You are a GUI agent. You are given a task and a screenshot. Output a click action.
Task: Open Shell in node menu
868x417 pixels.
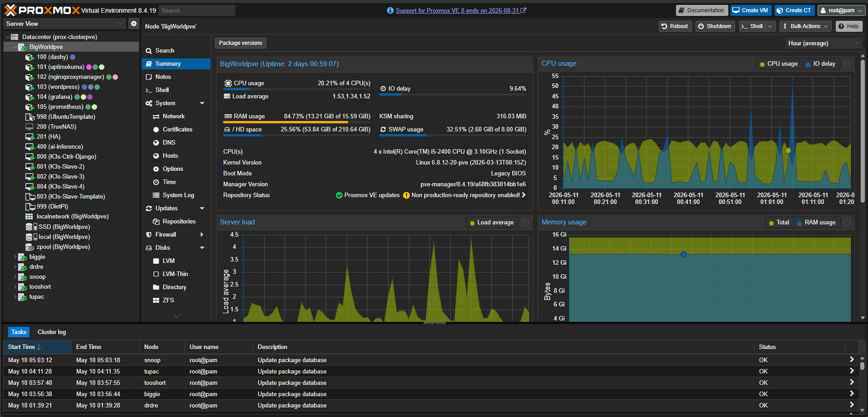176,90
